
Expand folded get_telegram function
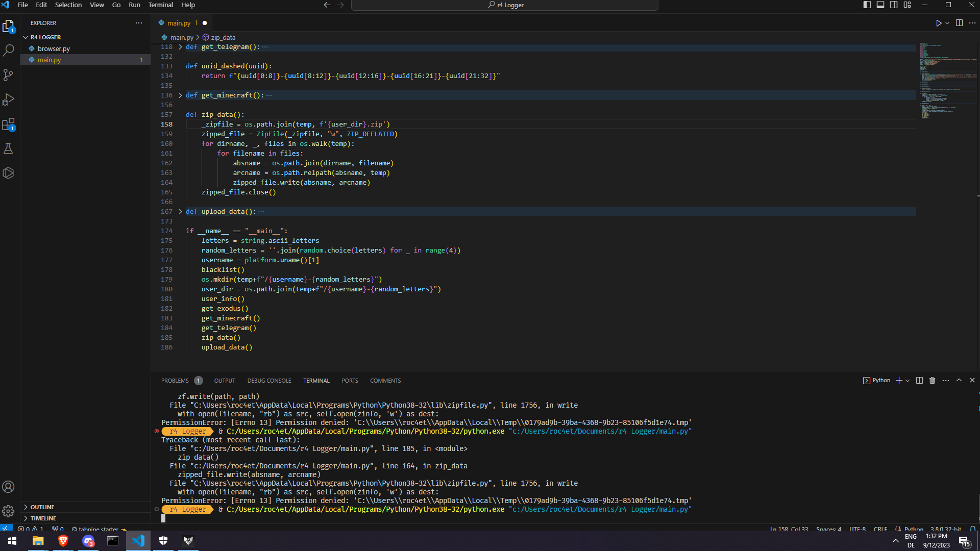pos(180,47)
